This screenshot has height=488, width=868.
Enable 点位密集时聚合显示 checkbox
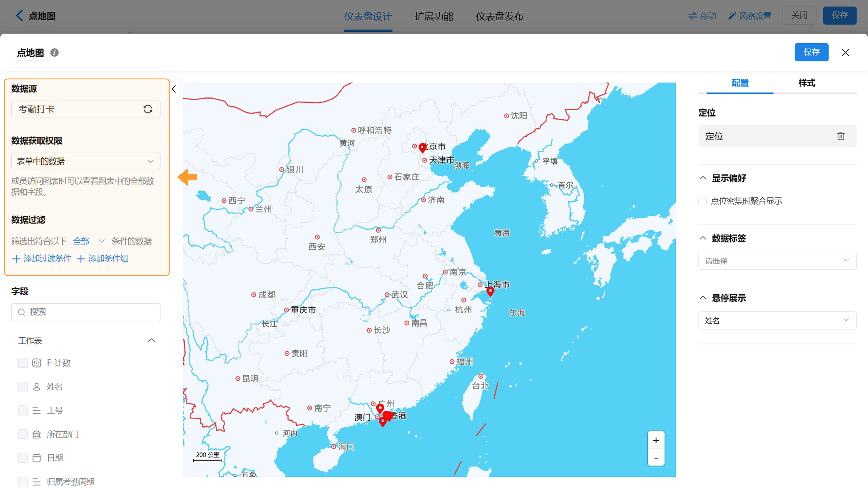click(703, 201)
